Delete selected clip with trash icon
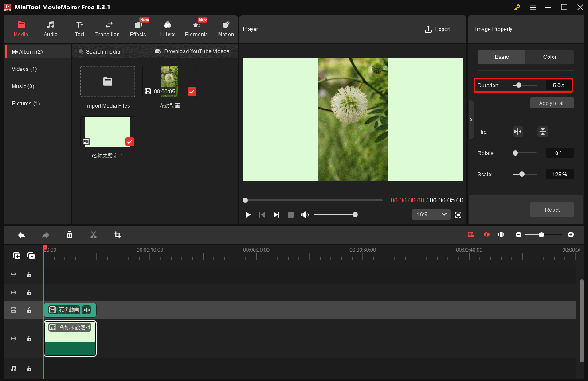This screenshot has width=588, height=381. 70,235
